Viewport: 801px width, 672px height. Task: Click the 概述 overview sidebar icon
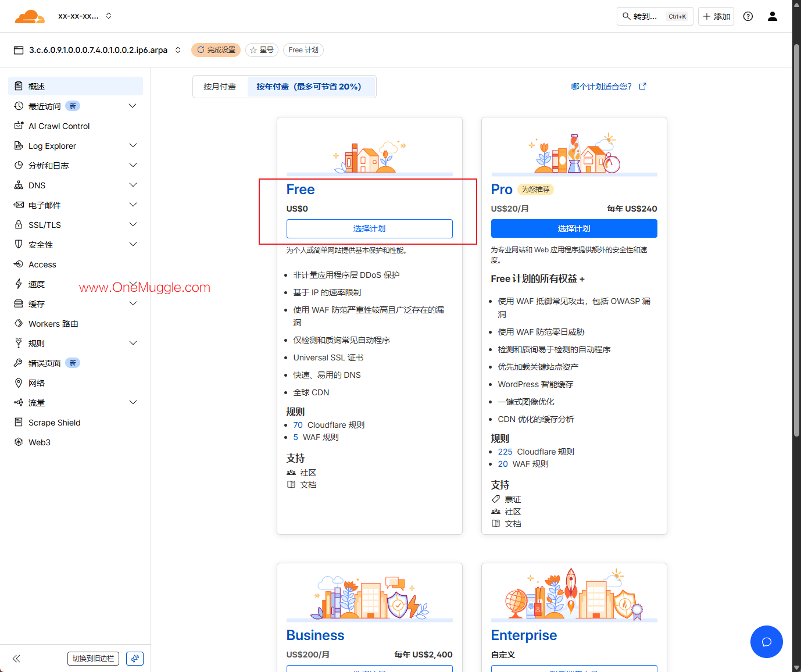(x=19, y=86)
